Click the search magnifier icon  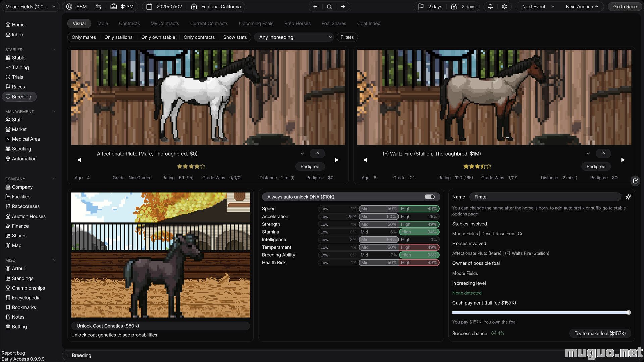click(329, 7)
